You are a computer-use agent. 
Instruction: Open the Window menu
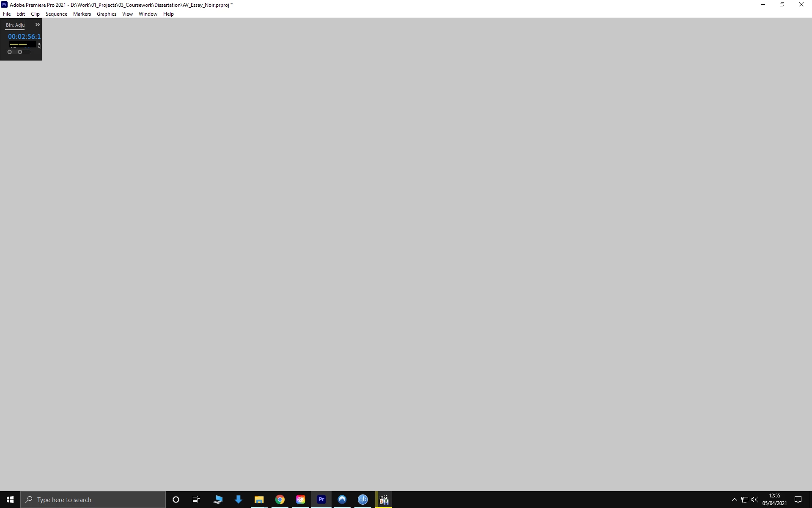[x=148, y=14]
